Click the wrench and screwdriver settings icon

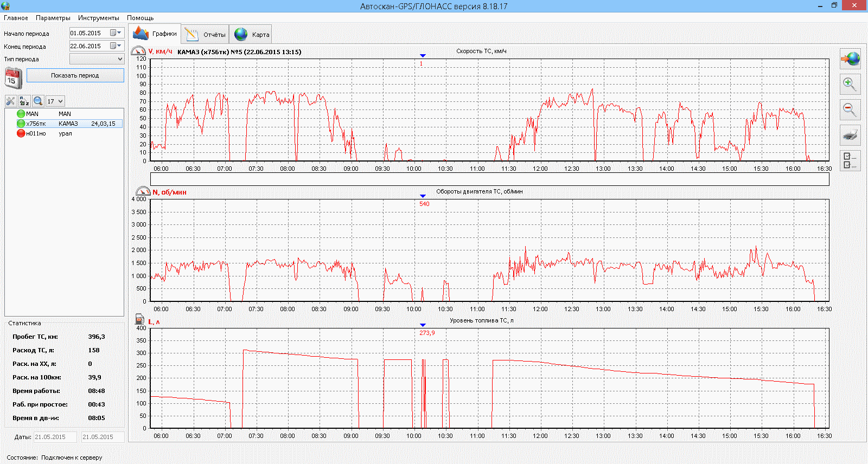pos(10,101)
